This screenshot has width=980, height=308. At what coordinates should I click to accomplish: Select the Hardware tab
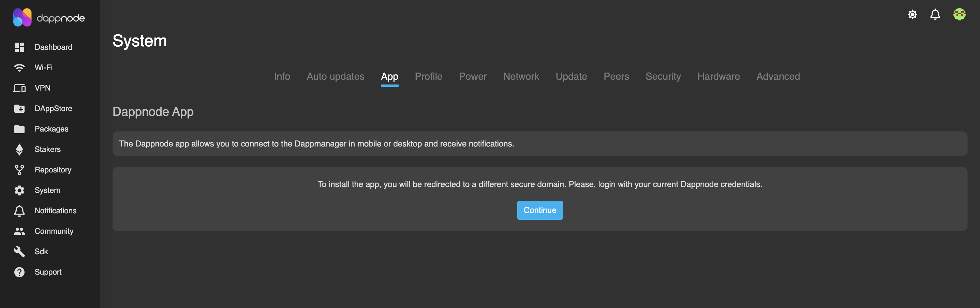pos(718,76)
